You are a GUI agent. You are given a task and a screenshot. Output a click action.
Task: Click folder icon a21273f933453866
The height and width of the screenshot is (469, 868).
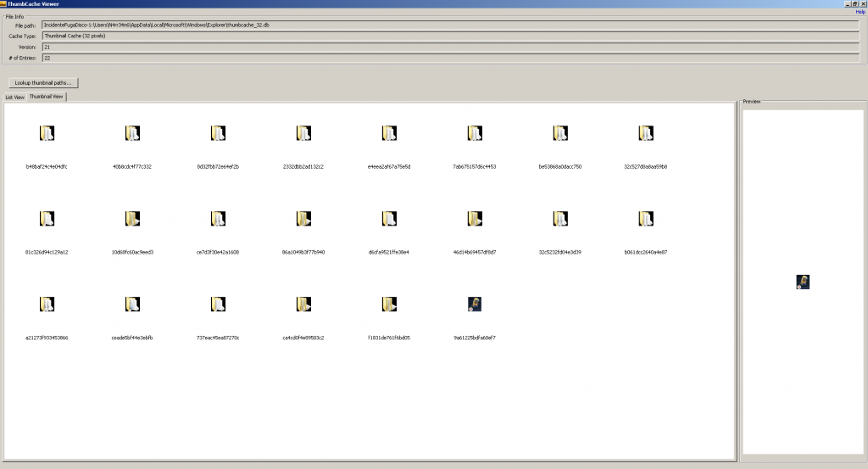coord(47,304)
